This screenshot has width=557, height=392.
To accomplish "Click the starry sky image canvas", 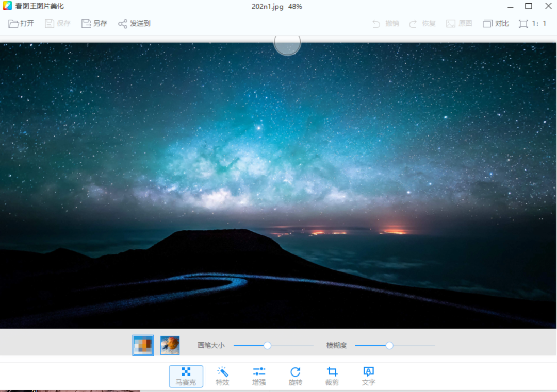I will click(x=278, y=185).
